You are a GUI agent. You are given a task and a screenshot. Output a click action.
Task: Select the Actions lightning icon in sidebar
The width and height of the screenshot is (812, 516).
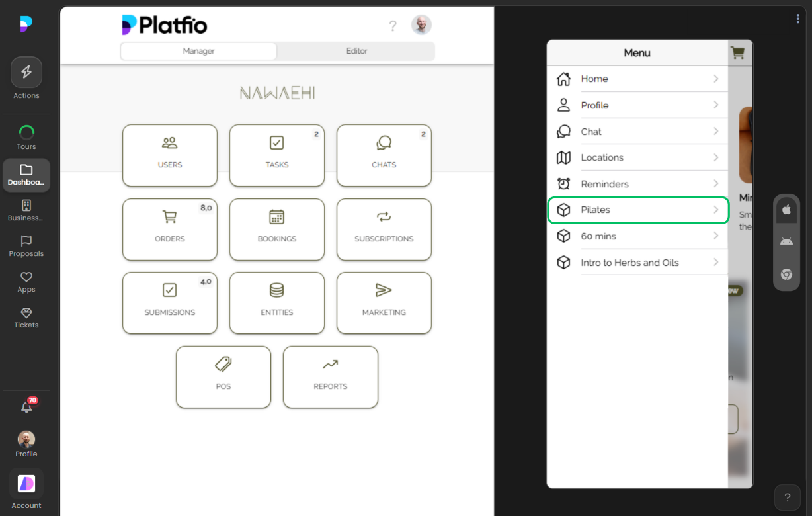coord(26,71)
